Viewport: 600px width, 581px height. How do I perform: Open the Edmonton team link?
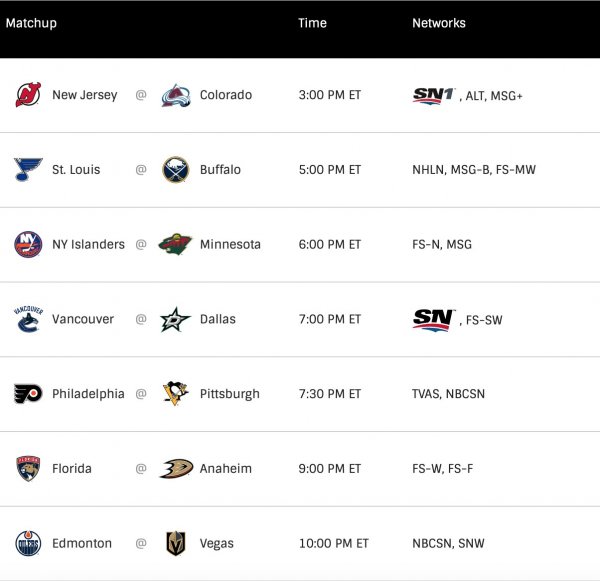82,543
